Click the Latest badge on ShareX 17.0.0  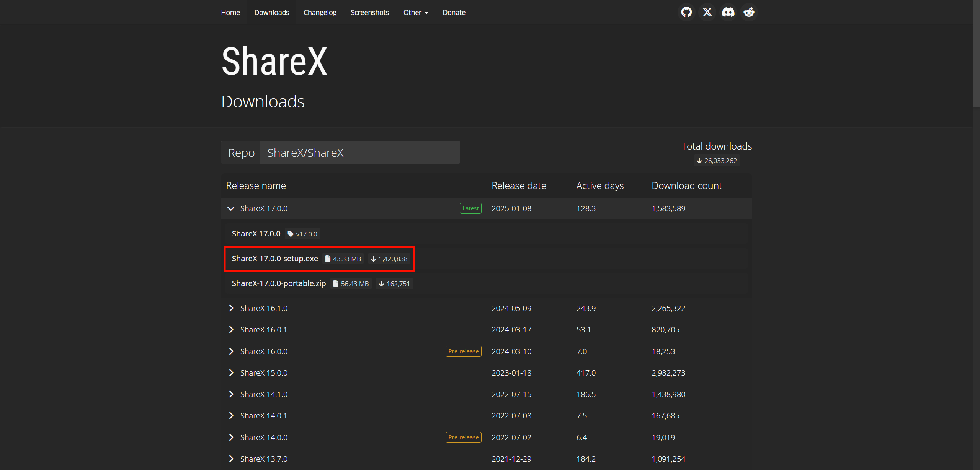470,208
